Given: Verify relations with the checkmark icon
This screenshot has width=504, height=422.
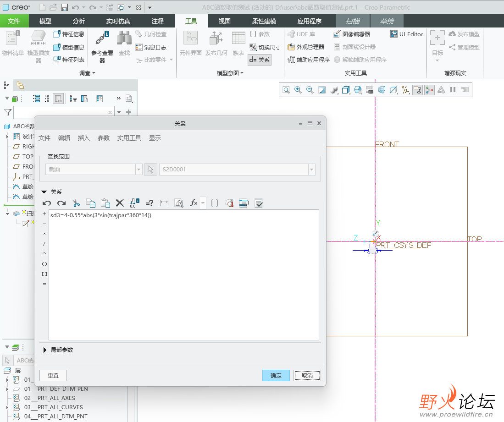Looking at the screenshot, I should coord(259,203).
